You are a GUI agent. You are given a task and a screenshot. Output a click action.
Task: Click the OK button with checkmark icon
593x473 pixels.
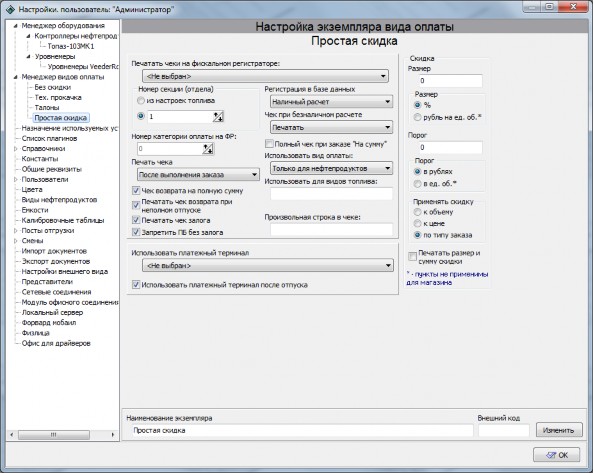tap(556, 455)
